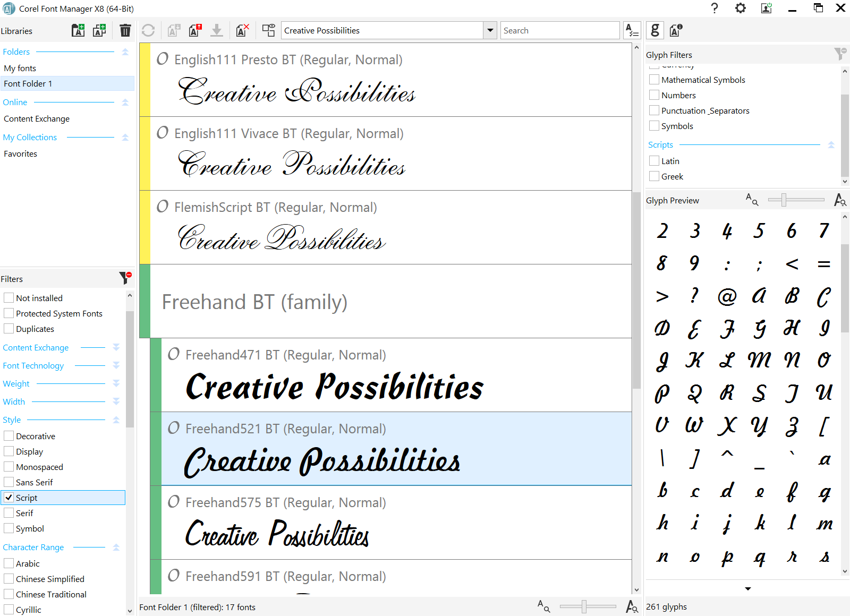Click the Add Collection icon in Libraries
Viewport: 850px width, 616px height.
99,30
